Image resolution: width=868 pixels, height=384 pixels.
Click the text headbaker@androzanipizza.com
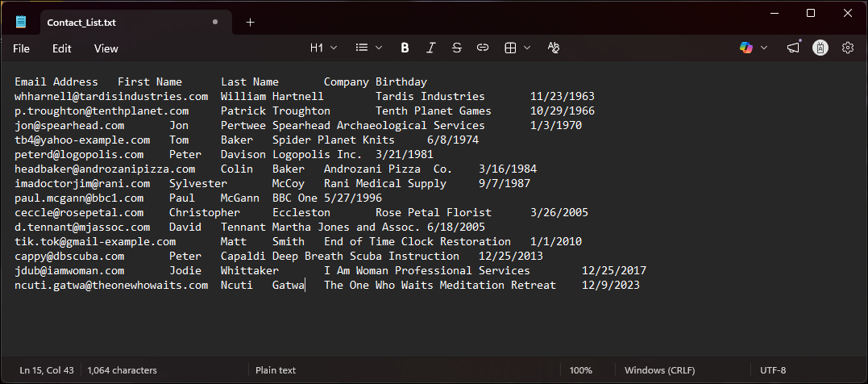click(106, 169)
